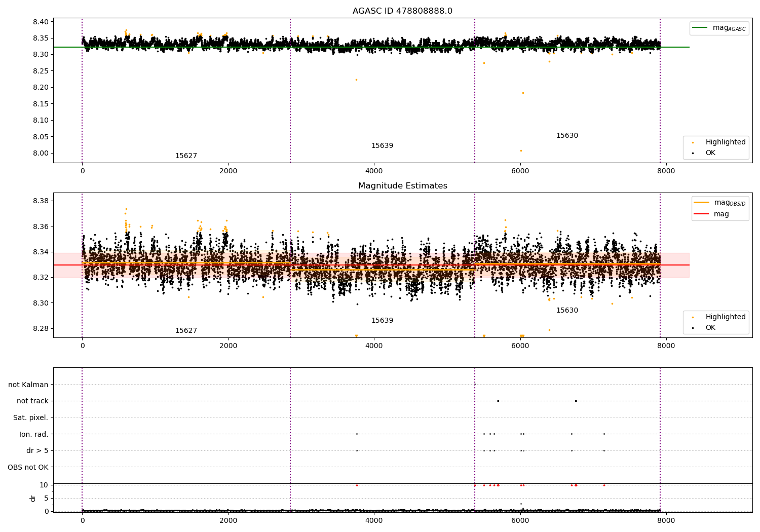
Task: Click the orange mag OBSID legend line
Action: tap(701, 203)
